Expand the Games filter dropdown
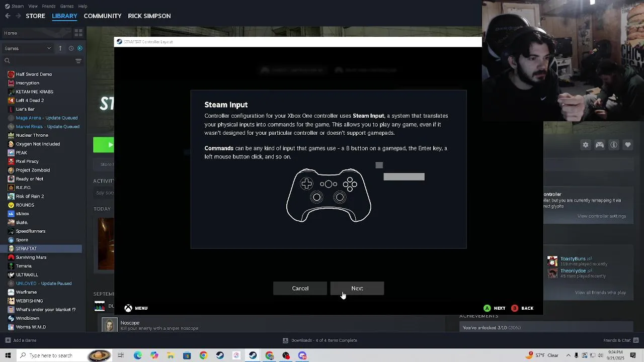This screenshot has width=644, height=362. tap(28, 48)
